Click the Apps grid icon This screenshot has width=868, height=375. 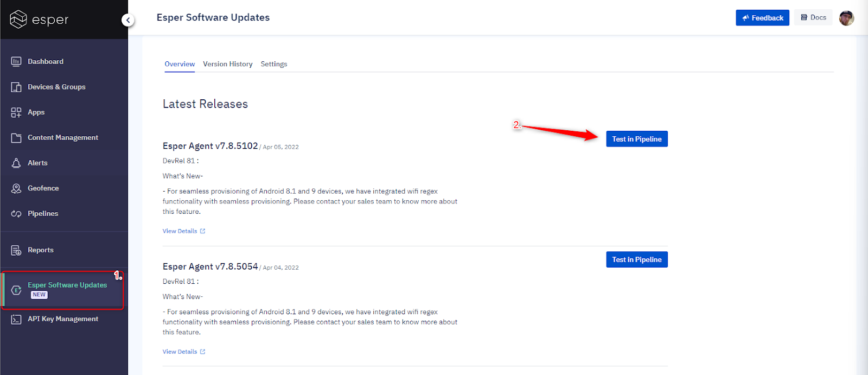point(16,112)
